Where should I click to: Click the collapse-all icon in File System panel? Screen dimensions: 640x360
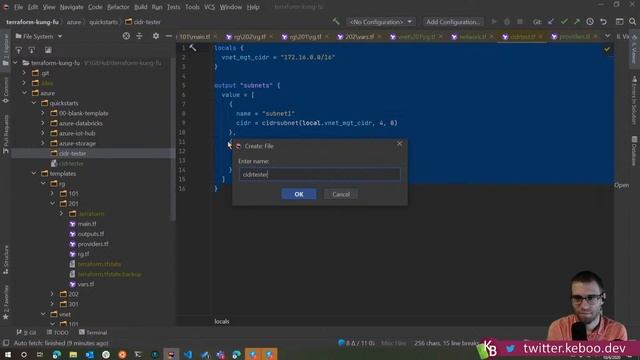click(x=139, y=36)
